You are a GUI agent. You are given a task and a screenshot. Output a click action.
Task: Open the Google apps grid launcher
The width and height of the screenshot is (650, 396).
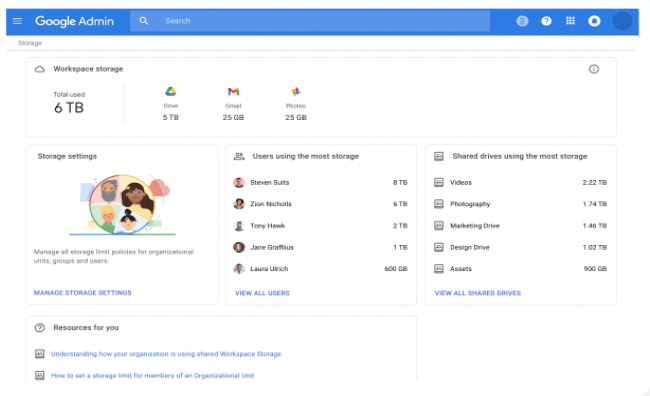click(570, 21)
